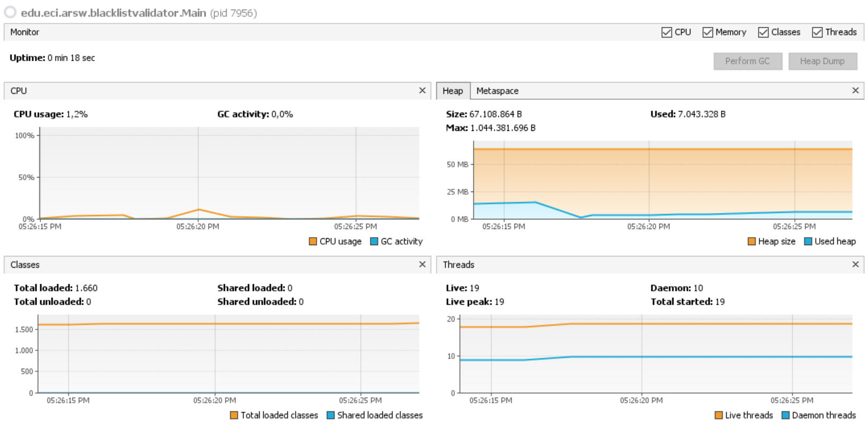
Task: Close the Classes panel
Action: pos(422,264)
